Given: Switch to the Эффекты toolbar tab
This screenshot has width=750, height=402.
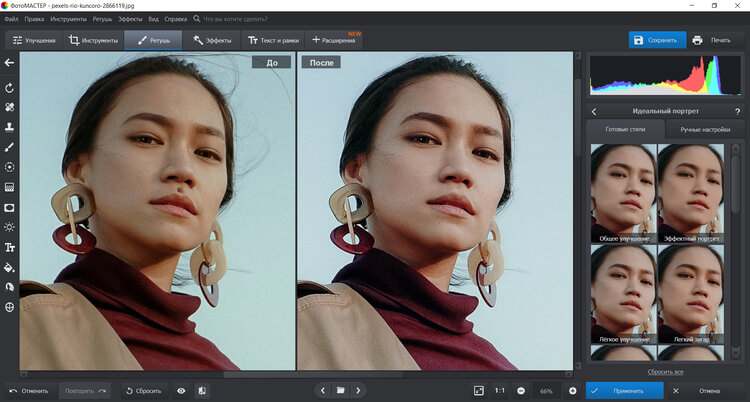Looking at the screenshot, I should (212, 40).
